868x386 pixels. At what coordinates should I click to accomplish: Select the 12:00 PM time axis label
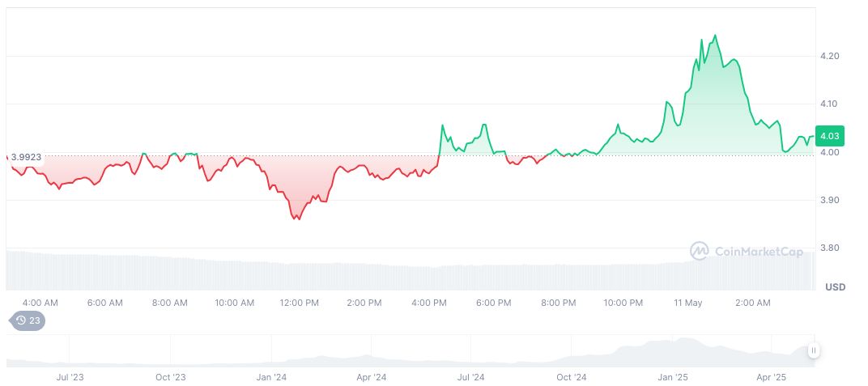[x=300, y=303]
